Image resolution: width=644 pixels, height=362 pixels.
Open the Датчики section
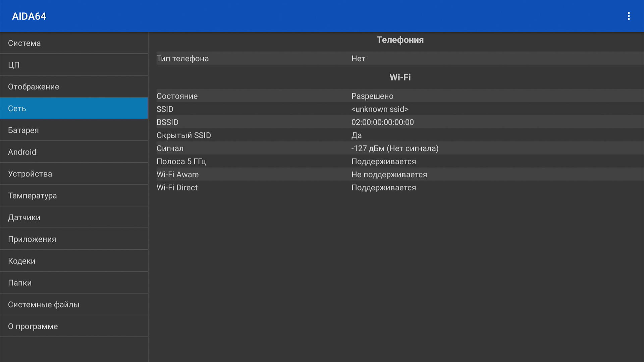tap(74, 217)
